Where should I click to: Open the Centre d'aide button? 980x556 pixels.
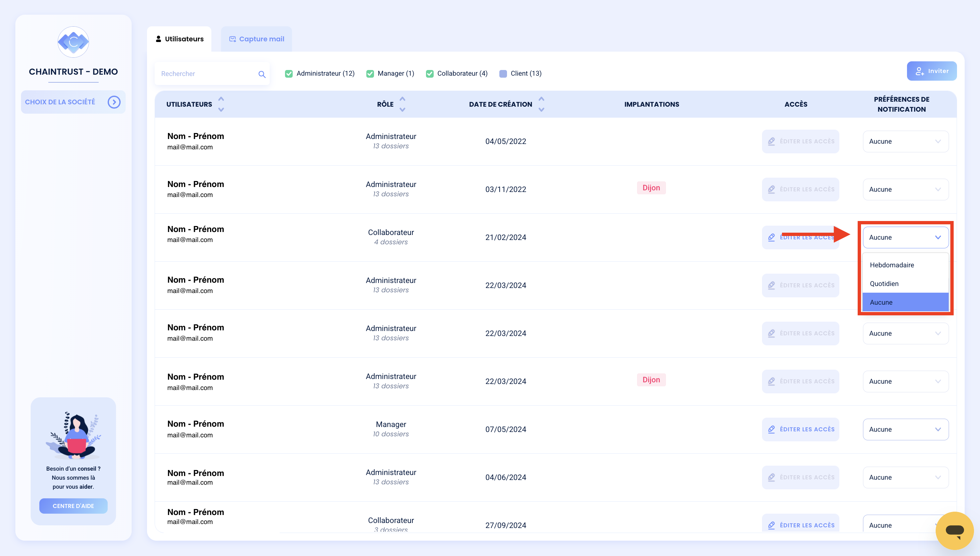tap(73, 506)
